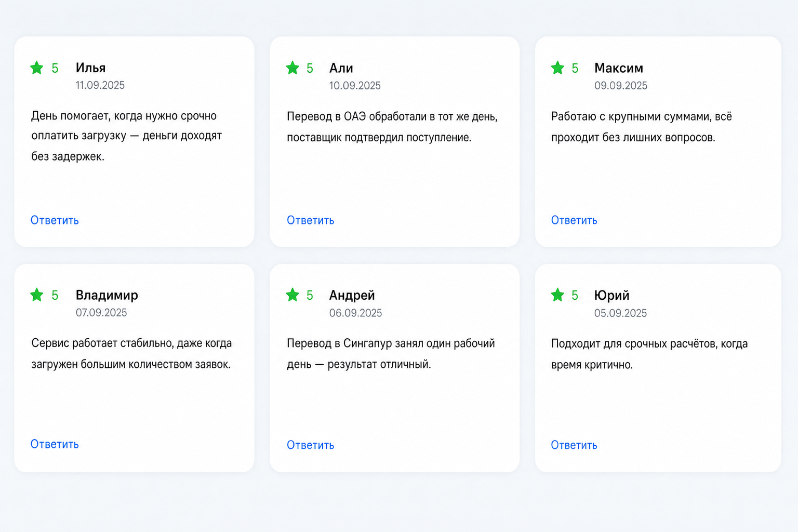
Task: Click the date 11.09.2025
Action: 100,85
